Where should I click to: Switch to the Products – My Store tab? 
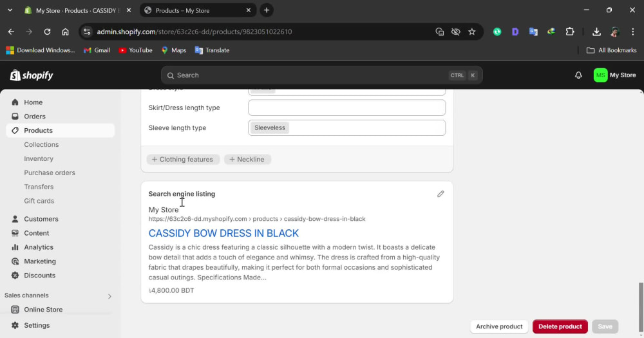tap(198, 10)
